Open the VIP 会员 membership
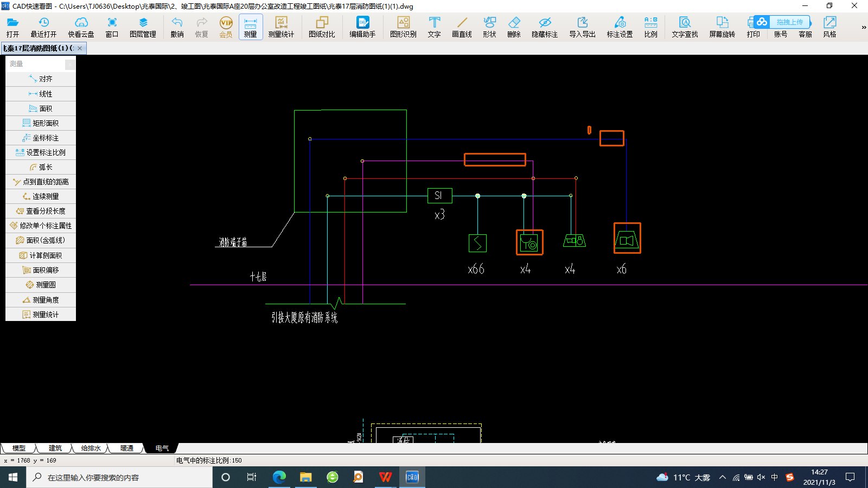The width and height of the screenshot is (868, 488). (226, 27)
